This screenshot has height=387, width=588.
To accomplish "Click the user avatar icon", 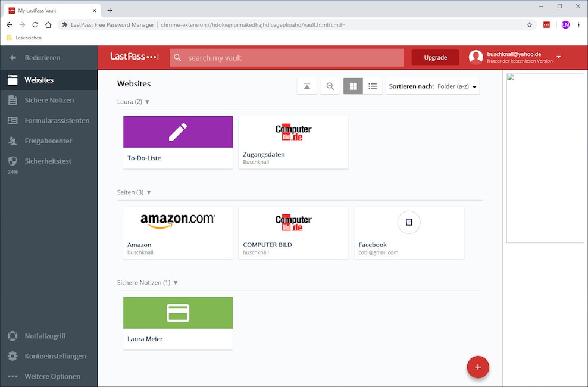I will click(x=476, y=57).
